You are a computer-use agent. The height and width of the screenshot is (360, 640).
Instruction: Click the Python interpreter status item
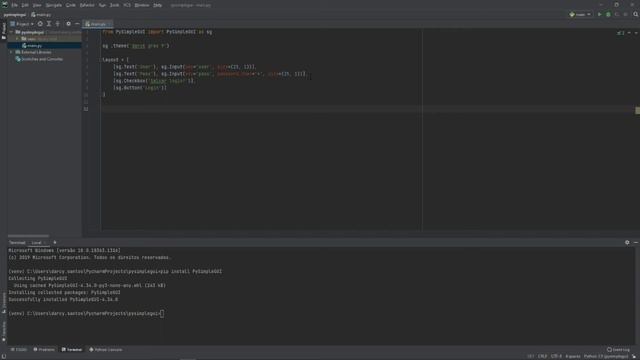(606, 356)
